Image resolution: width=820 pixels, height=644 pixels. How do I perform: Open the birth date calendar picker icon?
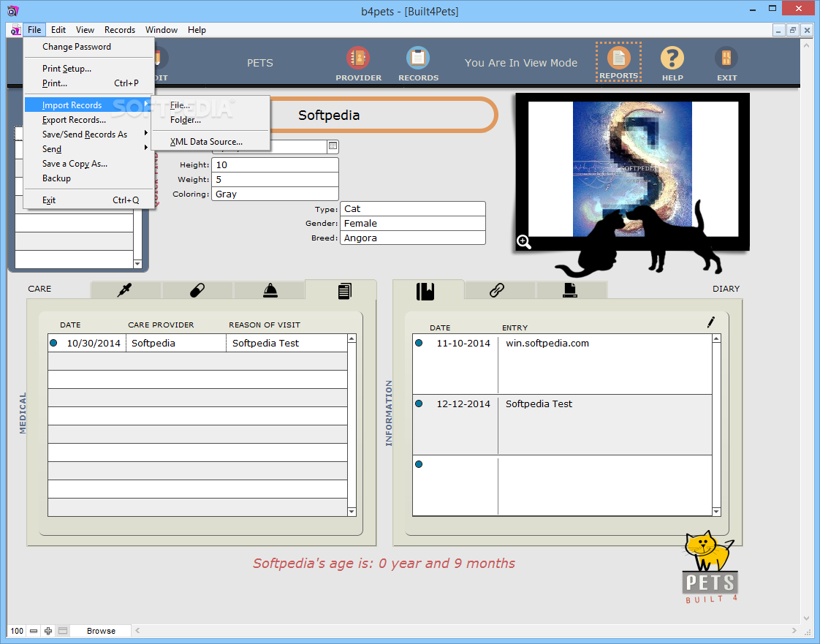point(333,146)
